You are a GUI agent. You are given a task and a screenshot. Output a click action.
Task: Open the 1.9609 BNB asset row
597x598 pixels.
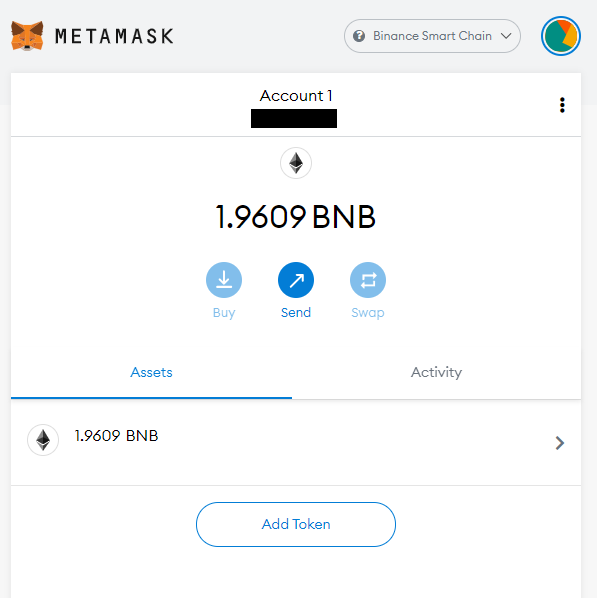point(296,443)
